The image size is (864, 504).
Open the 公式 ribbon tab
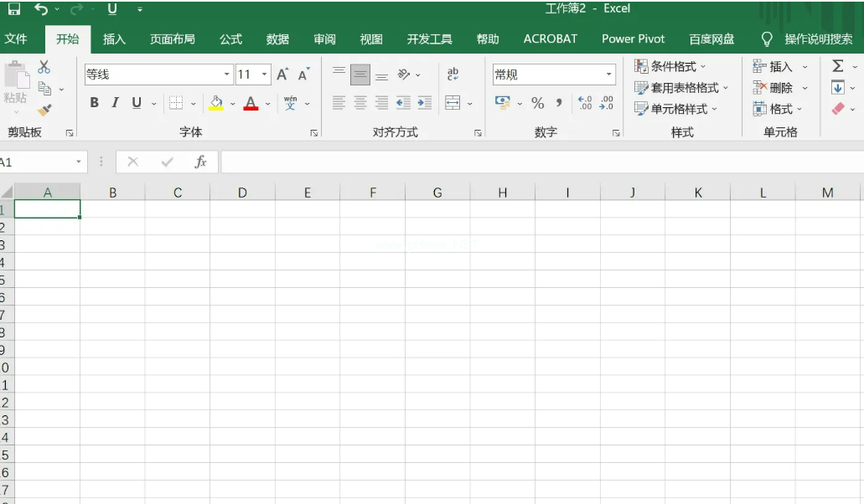point(230,39)
